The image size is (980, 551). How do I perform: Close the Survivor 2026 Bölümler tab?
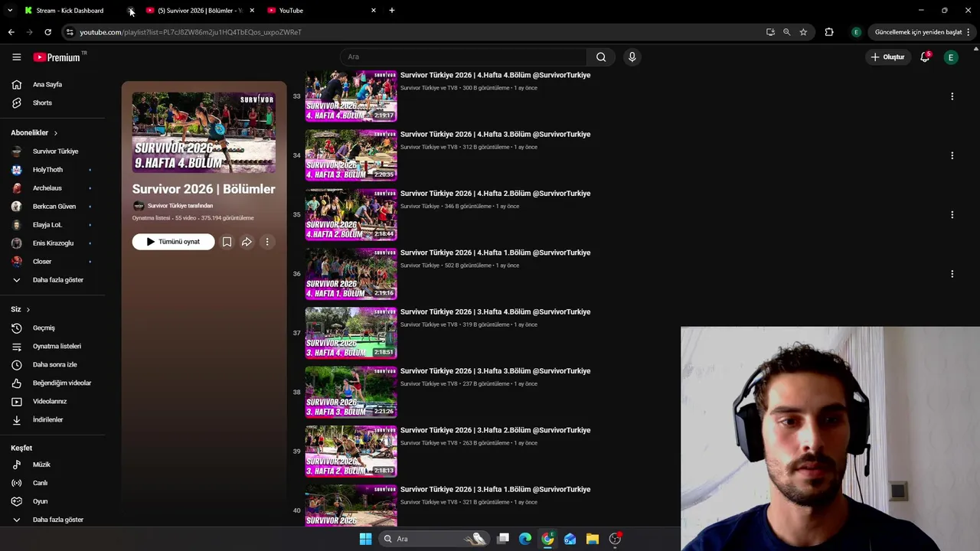(252, 11)
